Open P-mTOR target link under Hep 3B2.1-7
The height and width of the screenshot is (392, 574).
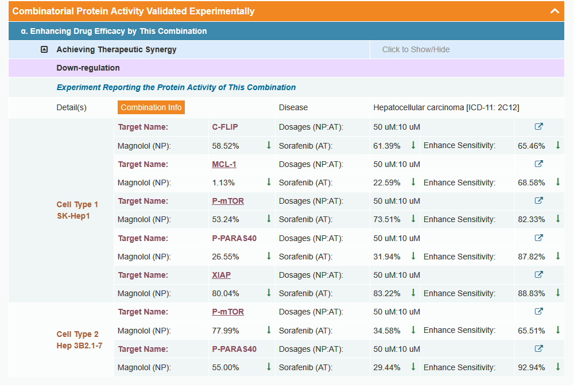(x=228, y=312)
